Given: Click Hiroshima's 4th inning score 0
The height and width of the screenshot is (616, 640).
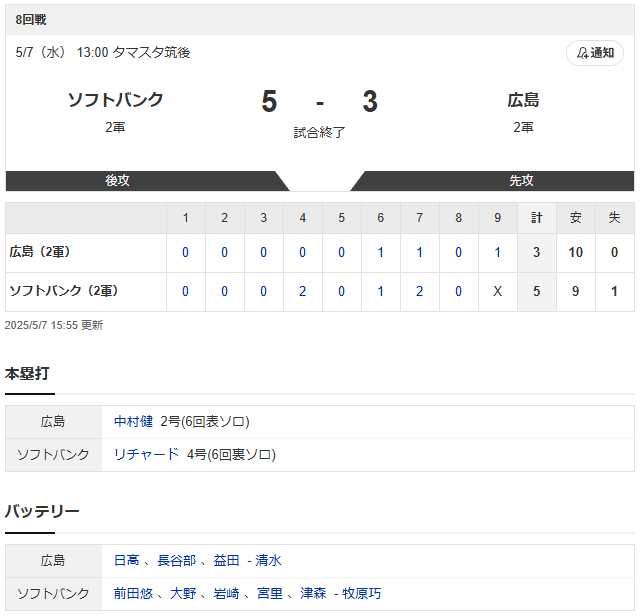Looking at the screenshot, I should (x=302, y=252).
